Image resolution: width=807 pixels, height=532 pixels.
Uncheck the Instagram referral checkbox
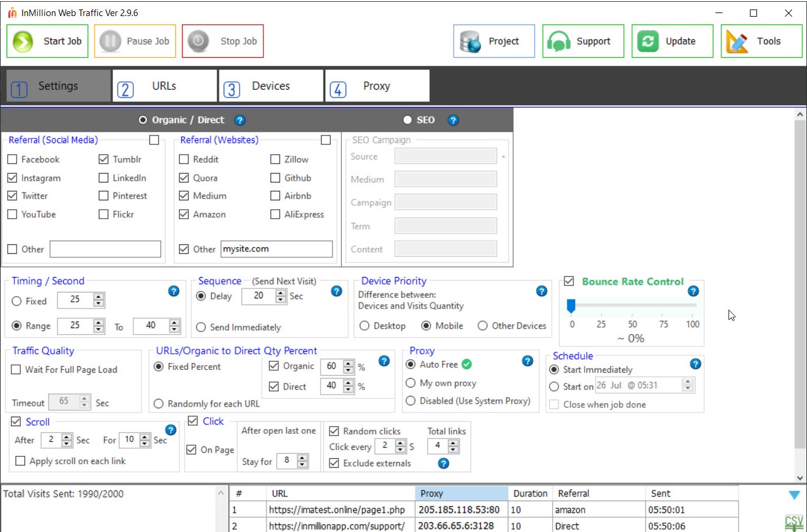(12, 178)
